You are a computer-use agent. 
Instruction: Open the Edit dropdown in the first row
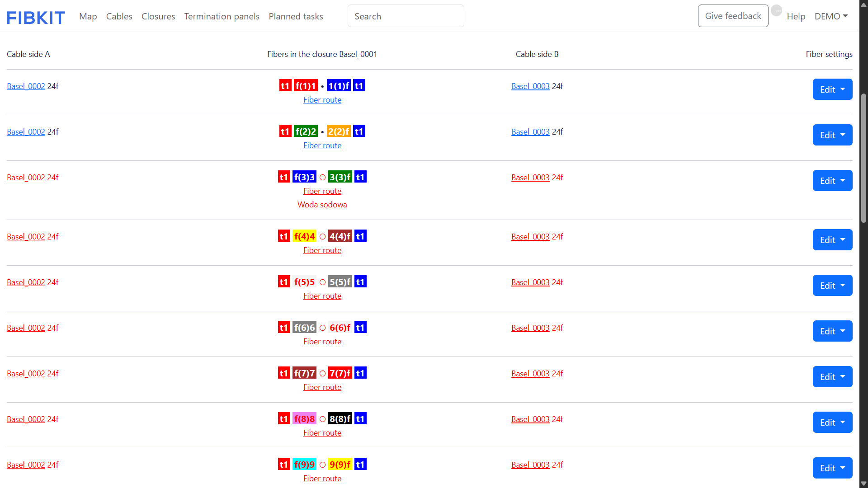(x=832, y=89)
